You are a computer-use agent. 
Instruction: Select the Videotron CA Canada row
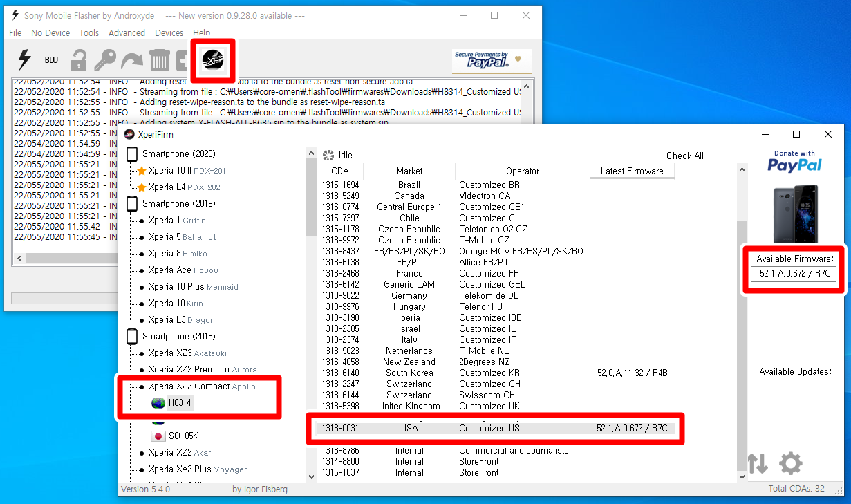click(x=495, y=196)
